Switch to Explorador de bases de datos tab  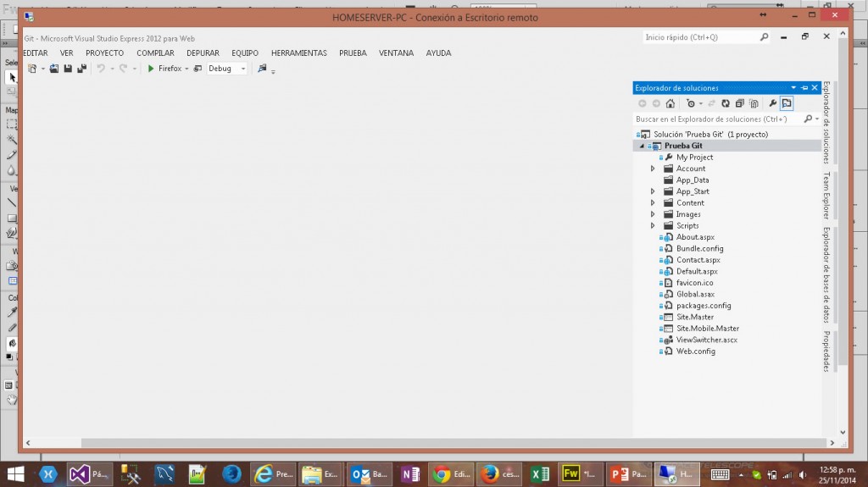pyautogui.click(x=826, y=275)
